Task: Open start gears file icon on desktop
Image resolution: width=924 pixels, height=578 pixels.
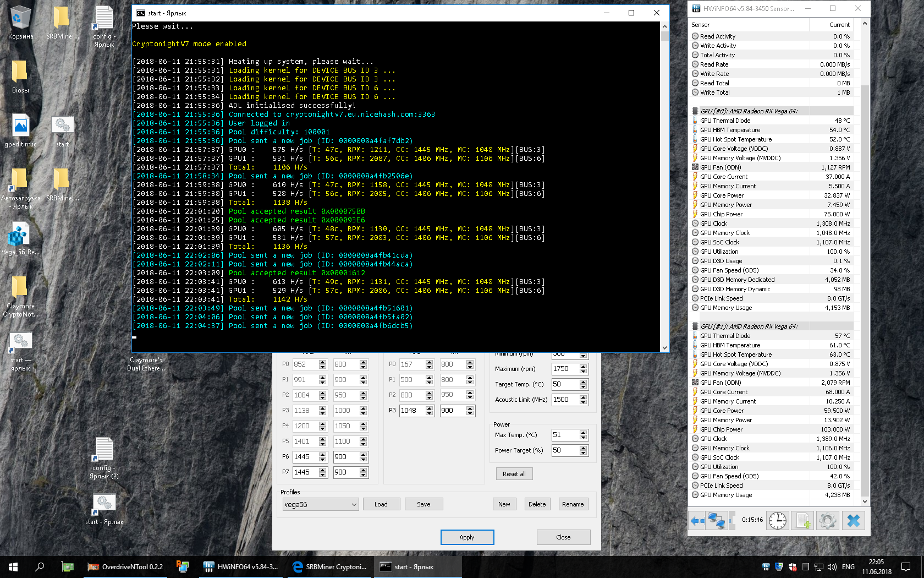Action: tap(62, 131)
